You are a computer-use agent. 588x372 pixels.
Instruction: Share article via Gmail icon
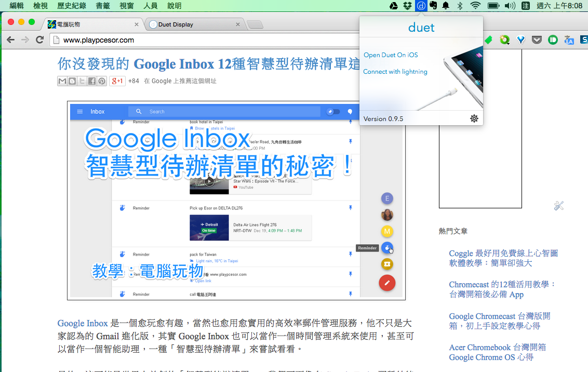[x=62, y=81]
